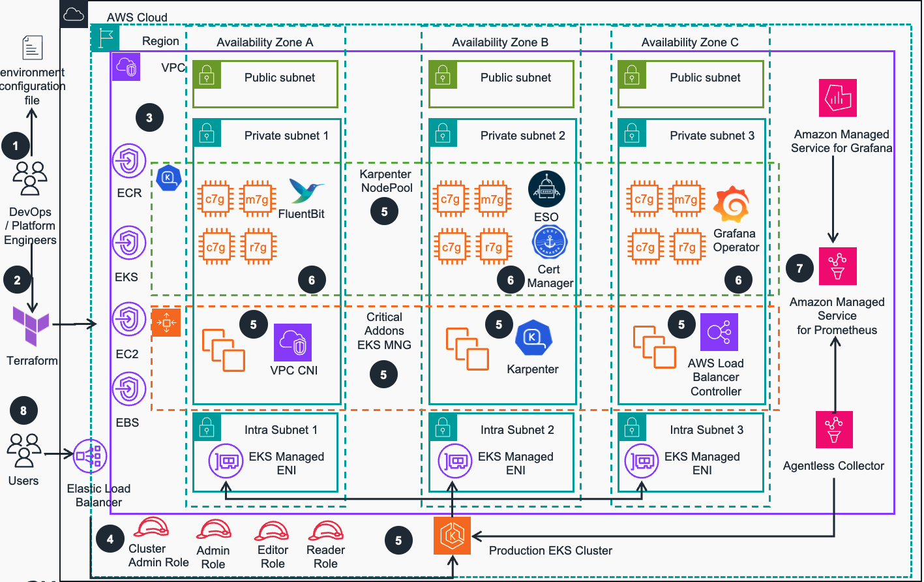Image resolution: width=924 pixels, height=582 pixels.
Task: Click the Cluster Admin Role helmet icon
Action: click(x=151, y=527)
